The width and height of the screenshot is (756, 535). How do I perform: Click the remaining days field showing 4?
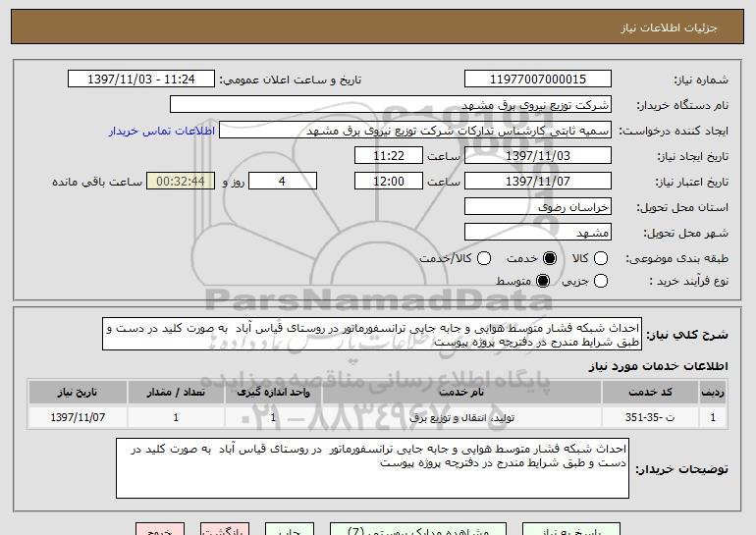(x=283, y=182)
